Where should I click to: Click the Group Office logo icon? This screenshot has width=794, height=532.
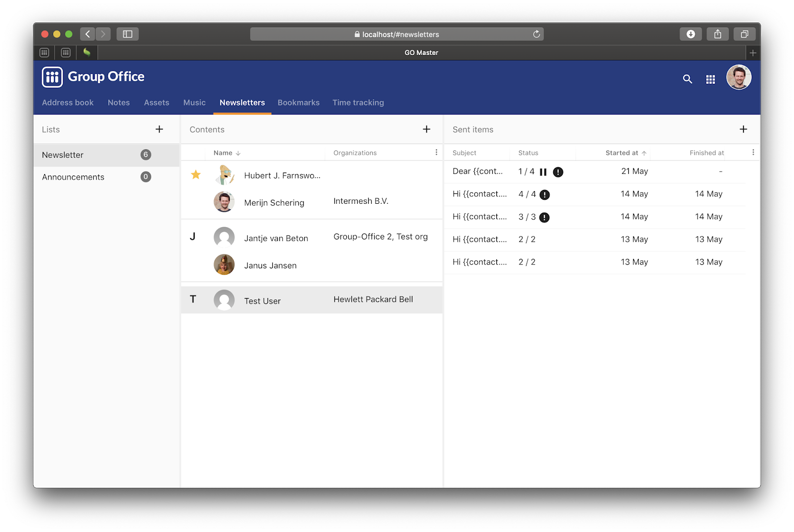pyautogui.click(x=52, y=77)
